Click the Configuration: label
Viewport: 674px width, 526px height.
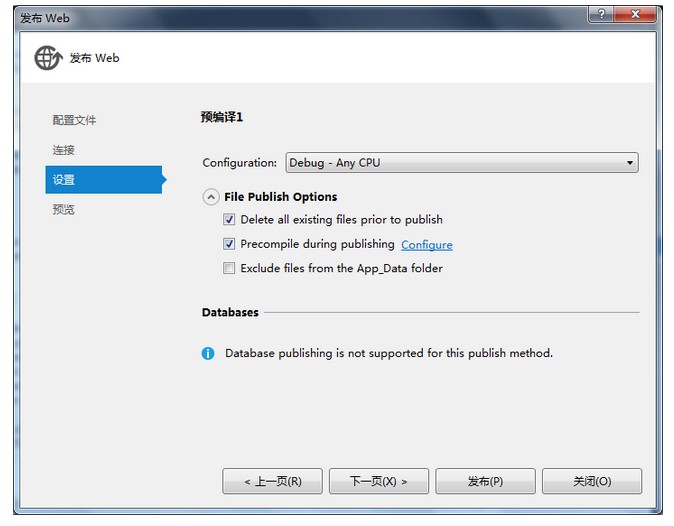[x=240, y=163]
